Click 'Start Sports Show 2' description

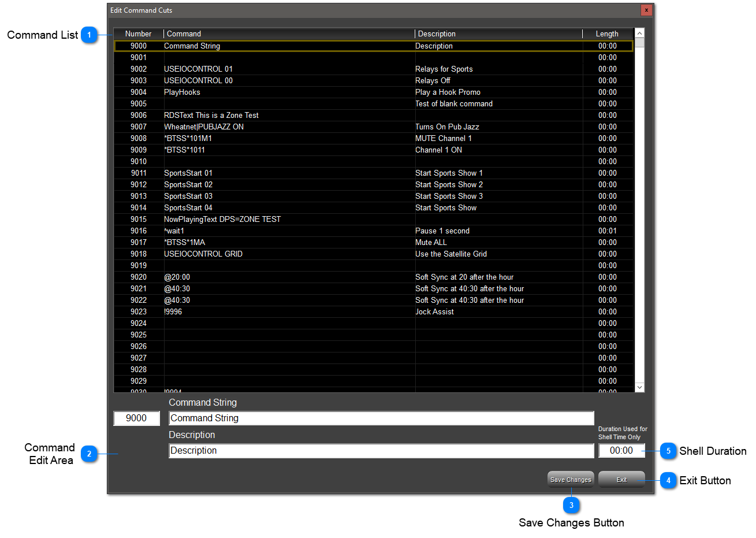(x=449, y=185)
